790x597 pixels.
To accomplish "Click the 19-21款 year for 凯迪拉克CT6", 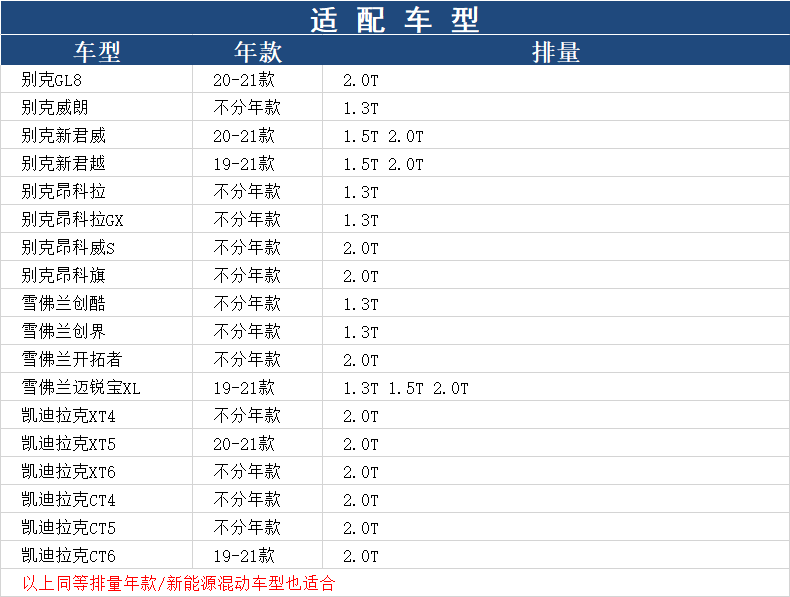I will 244,556.
